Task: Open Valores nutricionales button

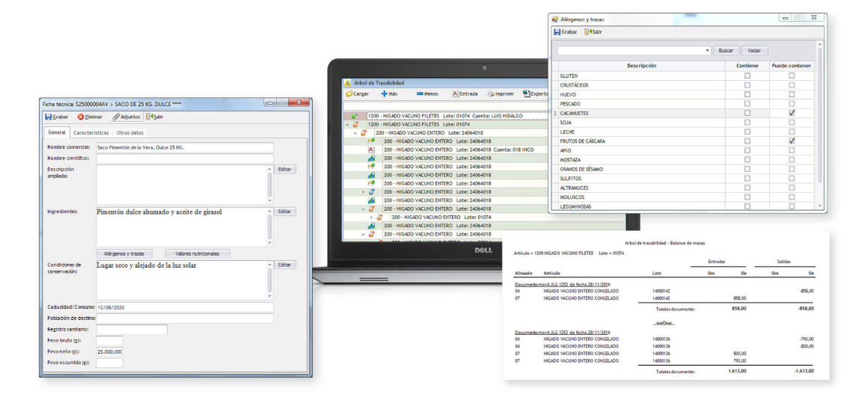Action: click(197, 253)
